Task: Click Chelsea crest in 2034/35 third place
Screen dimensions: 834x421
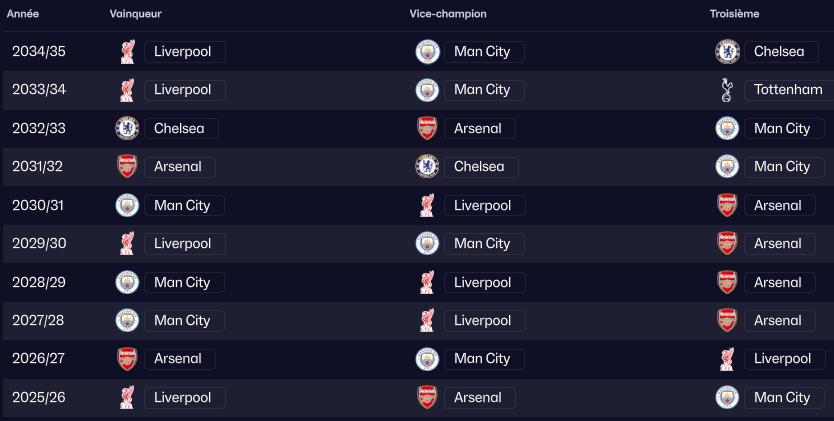Action: click(727, 52)
